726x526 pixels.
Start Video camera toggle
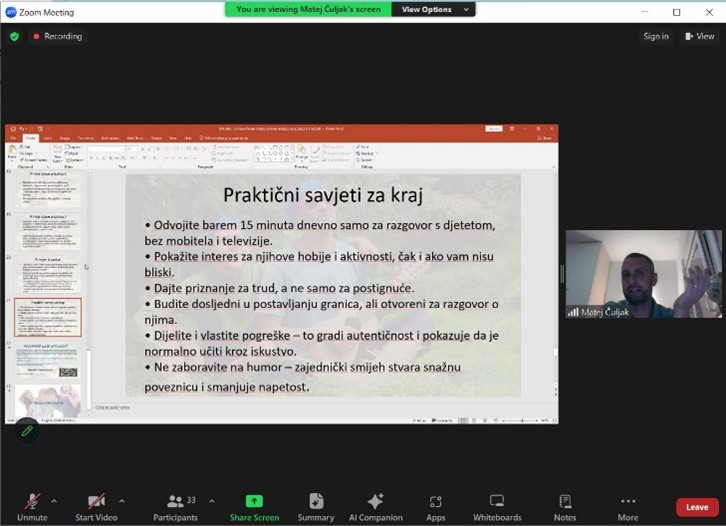(96, 502)
